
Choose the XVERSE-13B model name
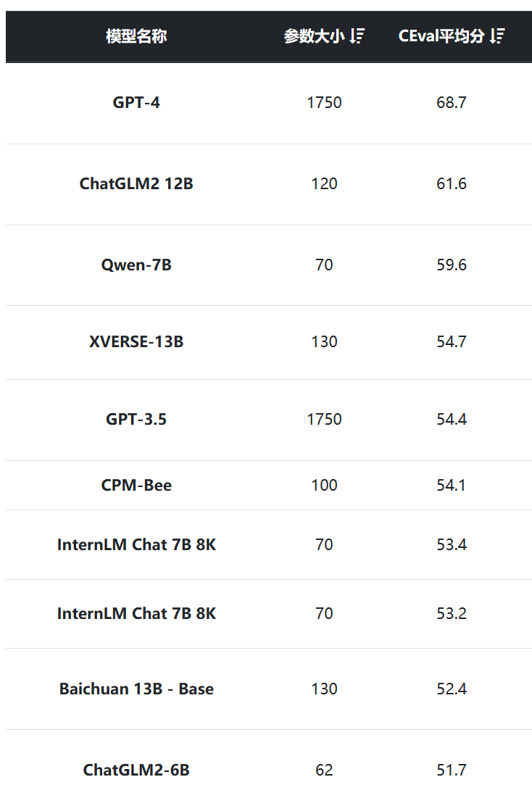136,342
